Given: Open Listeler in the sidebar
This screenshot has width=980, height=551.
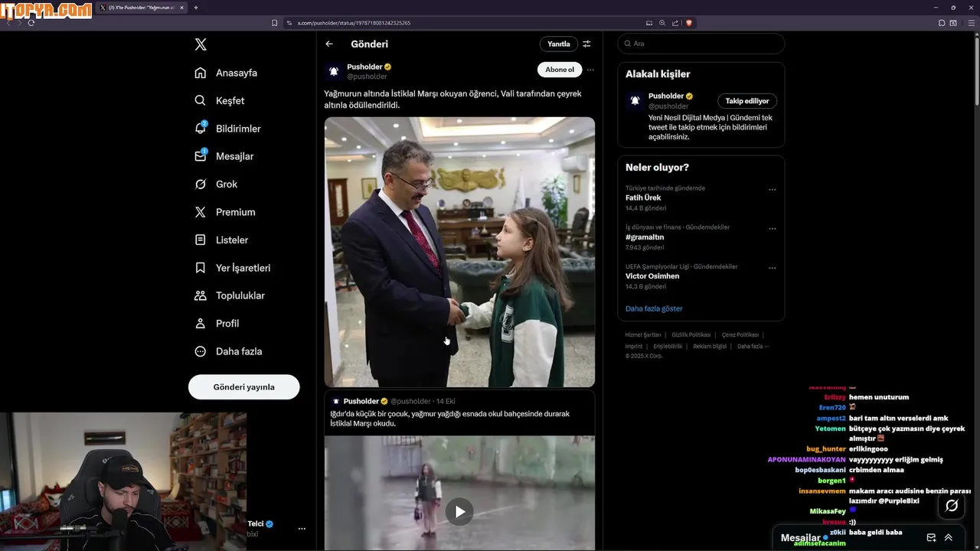Looking at the screenshot, I should point(220,240).
